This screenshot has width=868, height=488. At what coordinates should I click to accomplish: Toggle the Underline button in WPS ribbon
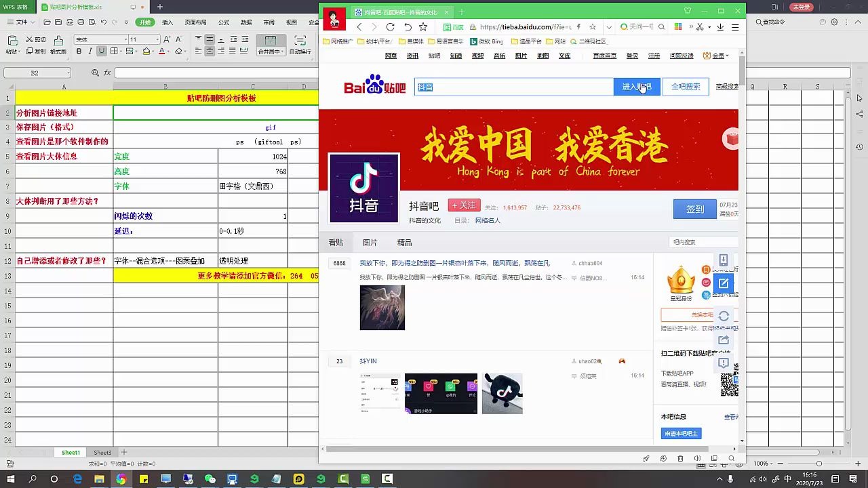(x=102, y=52)
